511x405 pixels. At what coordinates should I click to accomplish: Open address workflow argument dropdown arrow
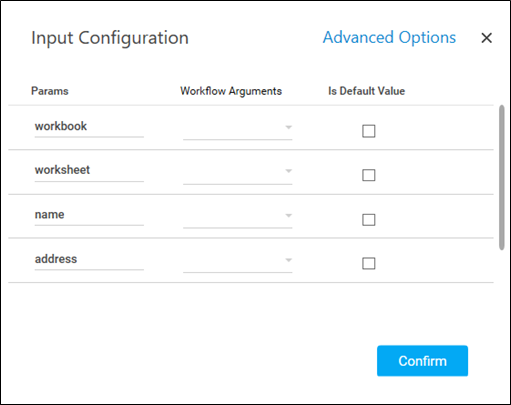point(289,260)
